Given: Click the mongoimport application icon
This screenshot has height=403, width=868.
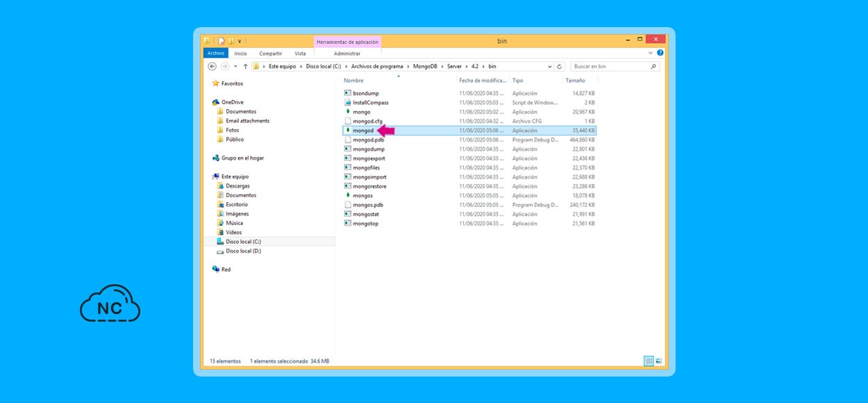Looking at the screenshot, I should click(x=348, y=176).
